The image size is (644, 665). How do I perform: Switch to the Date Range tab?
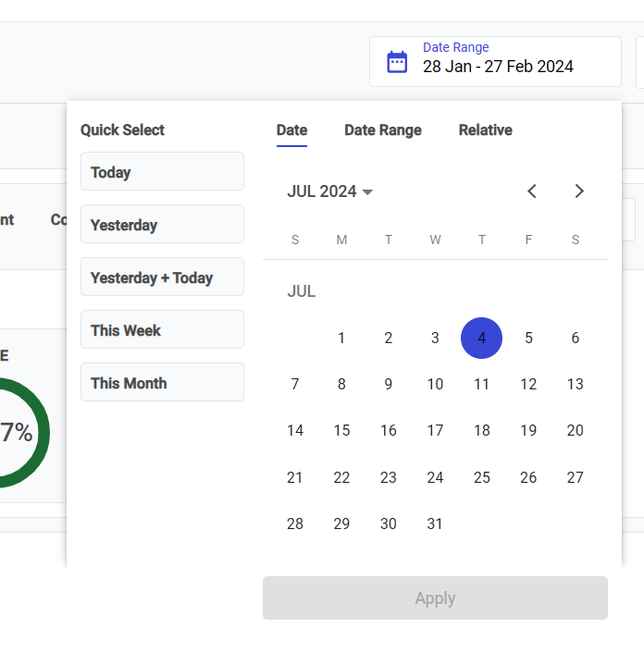[383, 130]
